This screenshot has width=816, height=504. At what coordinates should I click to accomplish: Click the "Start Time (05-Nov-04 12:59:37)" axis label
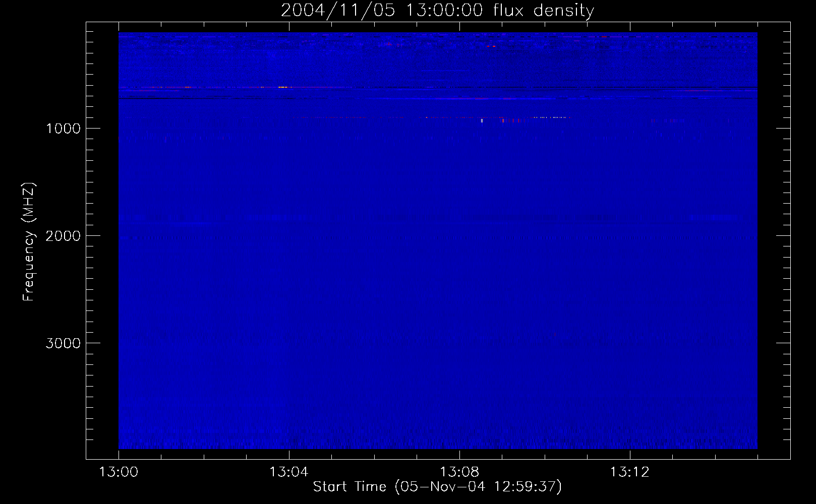point(437,487)
